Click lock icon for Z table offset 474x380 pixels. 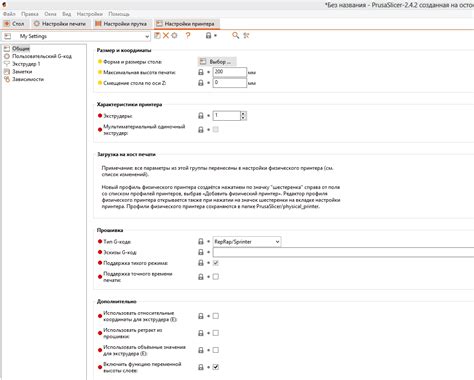(201, 83)
